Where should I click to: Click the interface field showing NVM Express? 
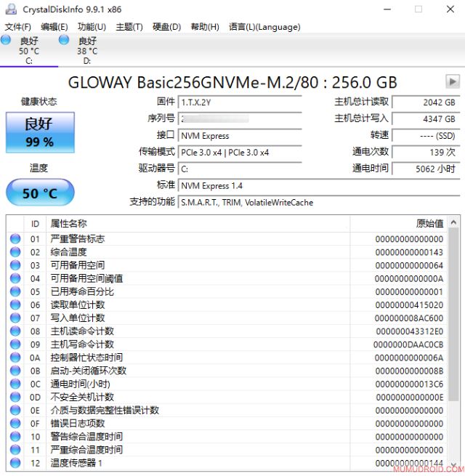click(x=240, y=136)
